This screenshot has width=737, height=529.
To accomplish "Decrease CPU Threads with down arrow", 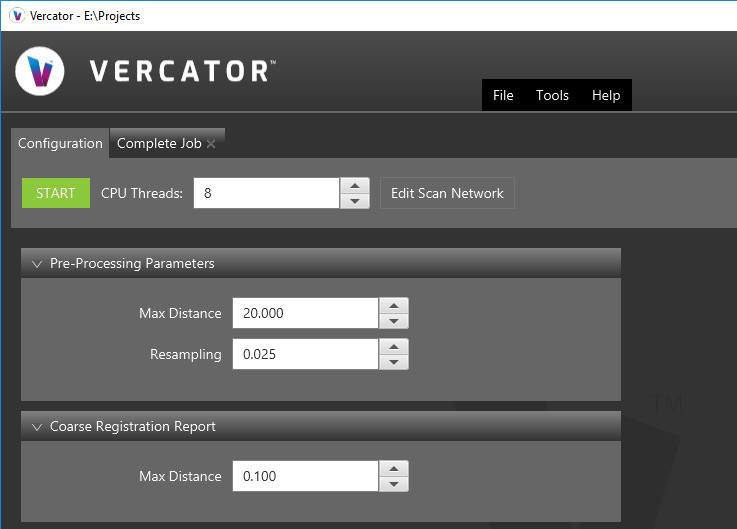I will tap(355, 201).
